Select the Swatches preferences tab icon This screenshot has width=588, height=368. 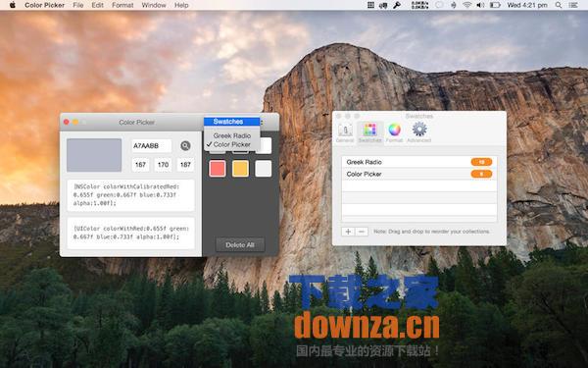(x=369, y=132)
